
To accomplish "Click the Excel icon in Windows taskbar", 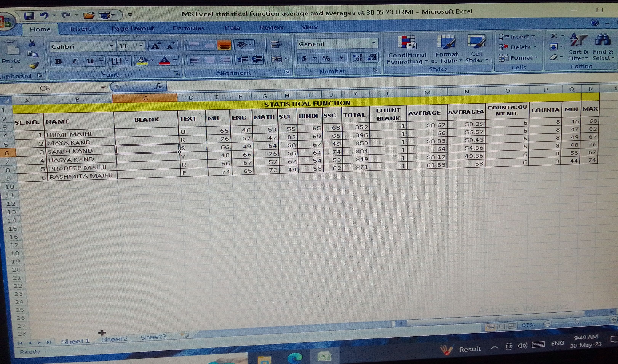I will click(324, 357).
